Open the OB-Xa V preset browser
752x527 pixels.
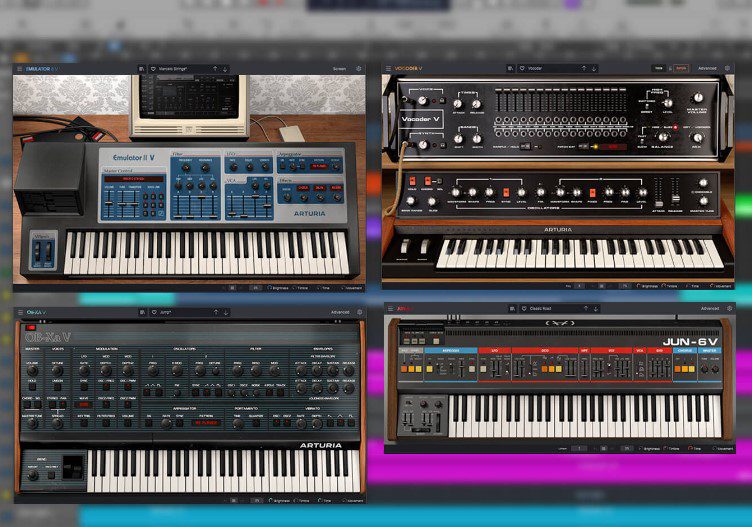click(x=142, y=312)
